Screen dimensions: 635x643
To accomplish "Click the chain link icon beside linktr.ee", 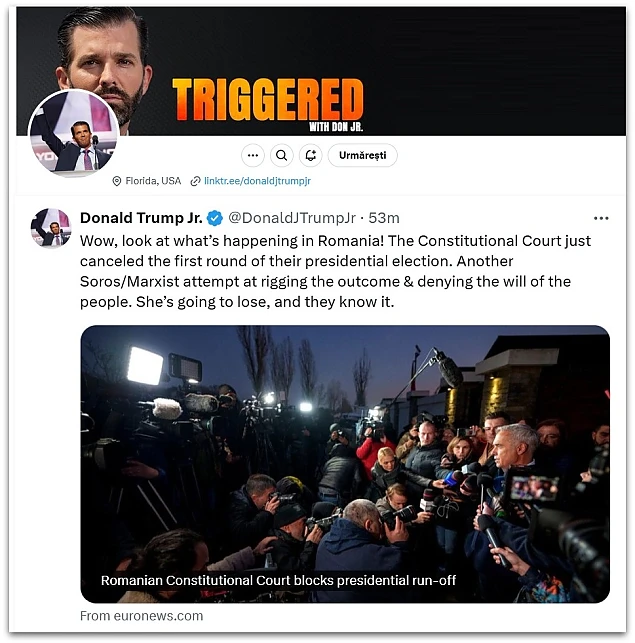I will tap(195, 181).
